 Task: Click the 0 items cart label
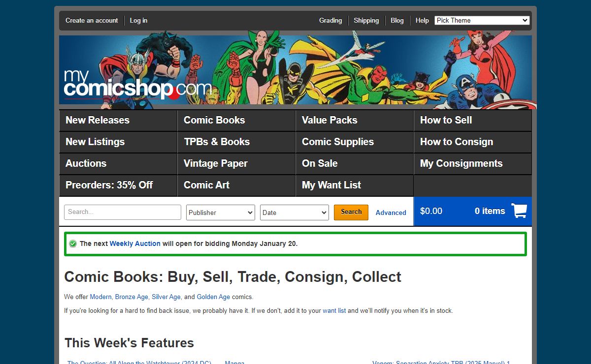[x=490, y=211]
